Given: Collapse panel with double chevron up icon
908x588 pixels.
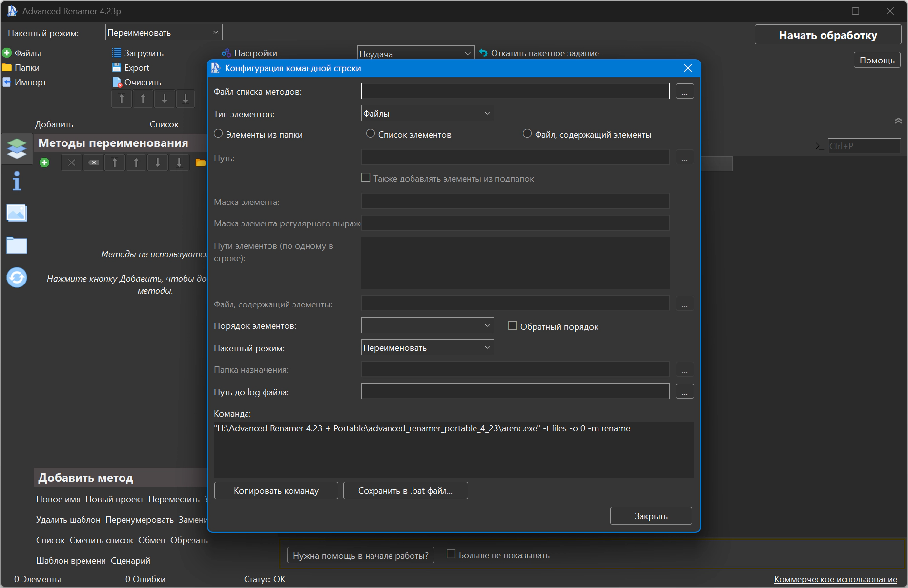Looking at the screenshot, I should (898, 121).
